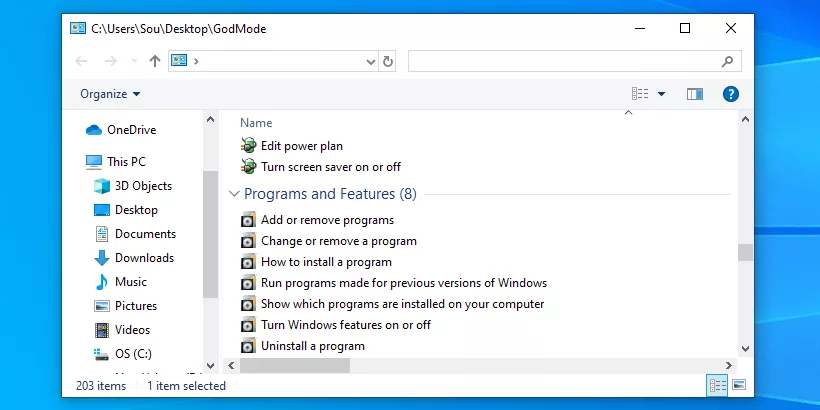Viewport: 820px width, 410px height.
Task: Open Music in the navigation pane
Action: coord(131,282)
